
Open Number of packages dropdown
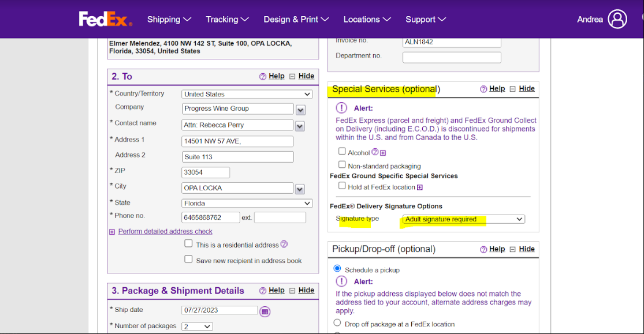tap(197, 327)
